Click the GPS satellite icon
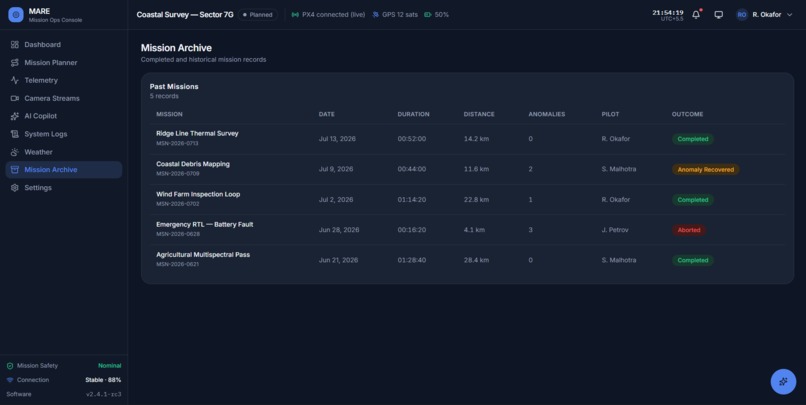 375,15
